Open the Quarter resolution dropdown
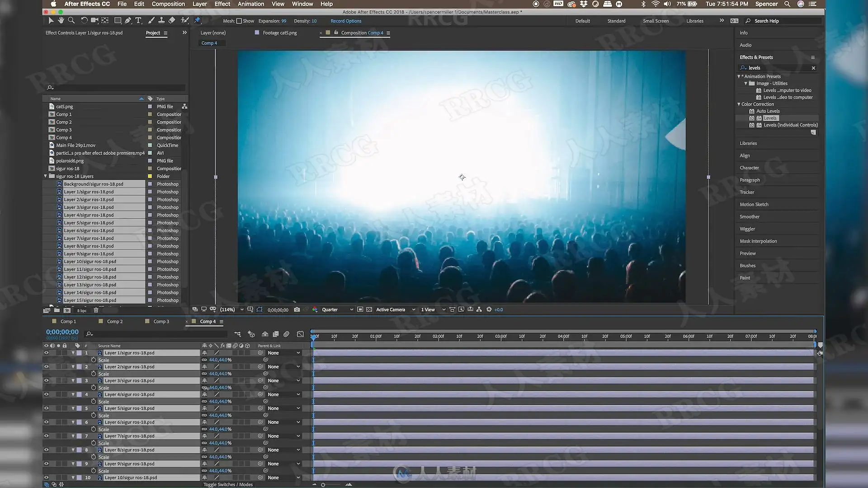The image size is (868, 488). click(337, 310)
